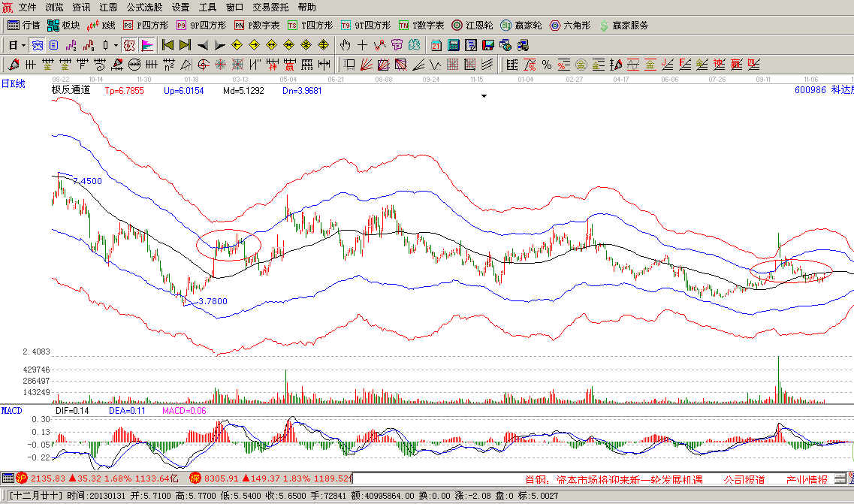Open the 江恩轮 Gann wheel tool
This screenshot has width=854, height=504.
[x=472, y=26]
